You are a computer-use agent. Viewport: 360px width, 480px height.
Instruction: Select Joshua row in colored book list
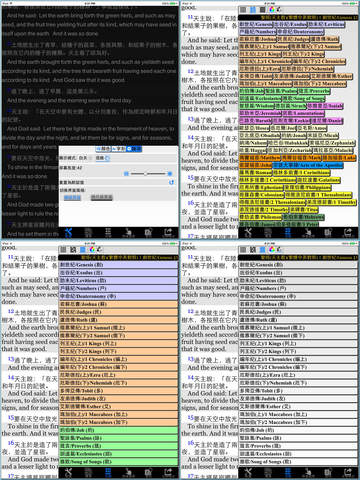click(118, 304)
